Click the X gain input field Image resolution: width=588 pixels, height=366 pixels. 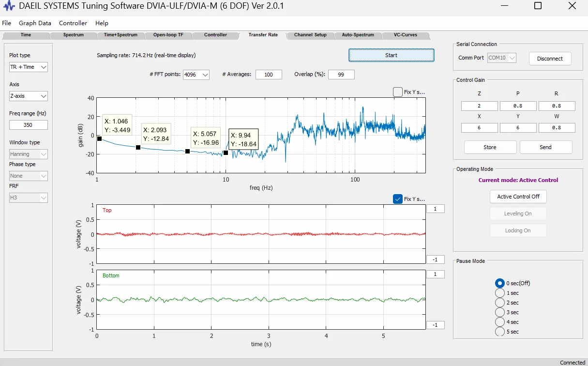(x=479, y=128)
